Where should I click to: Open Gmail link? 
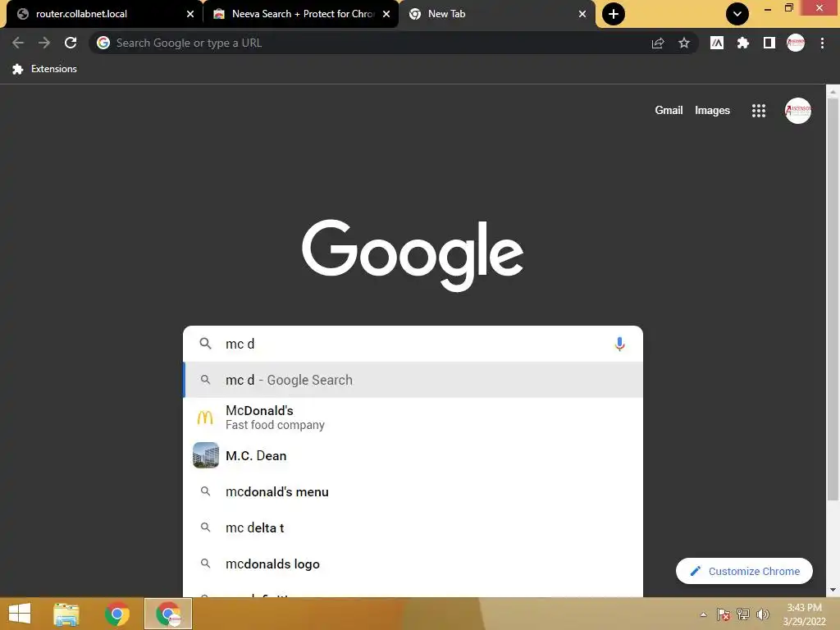pos(669,111)
